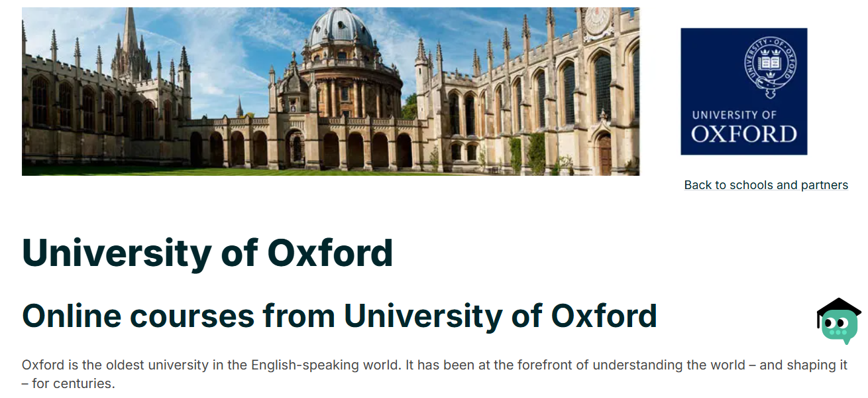Click the 'University of Oxford' main heading
This screenshot has width=868, height=398.
tap(207, 253)
